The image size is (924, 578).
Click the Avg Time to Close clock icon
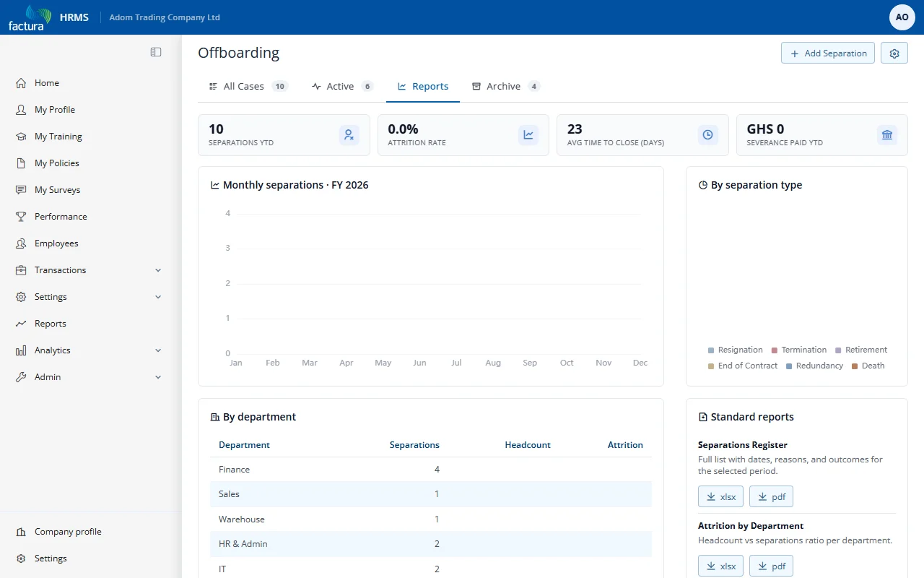(708, 134)
